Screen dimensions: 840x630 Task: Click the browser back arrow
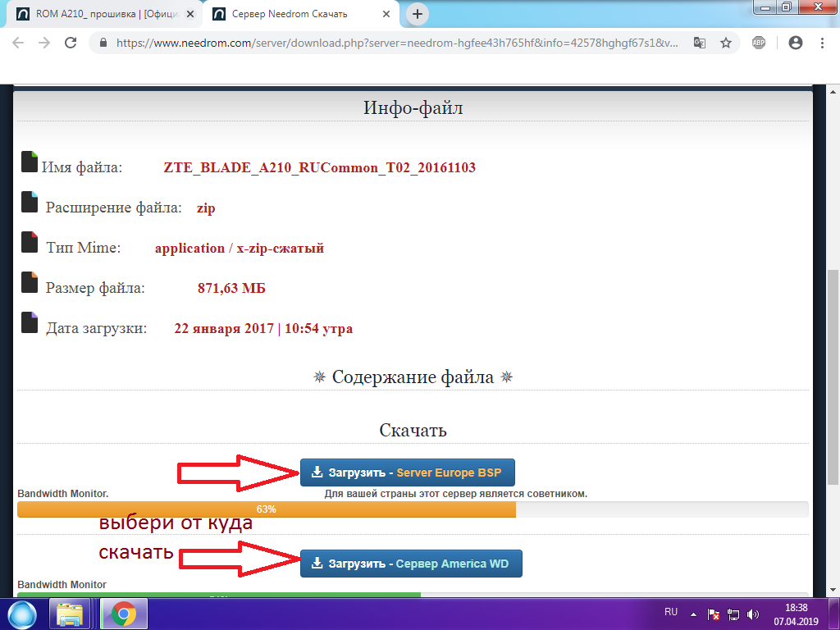coord(20,43)
